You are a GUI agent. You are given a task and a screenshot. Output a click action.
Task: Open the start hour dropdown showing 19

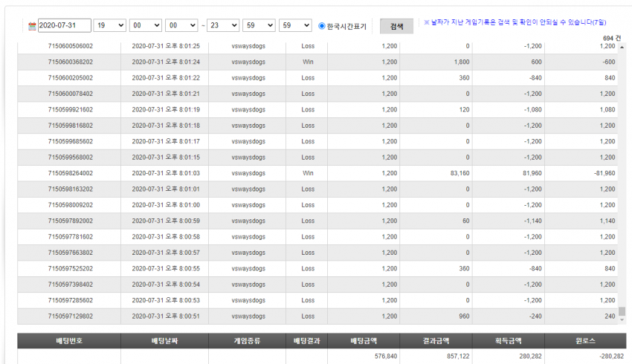click(109, 25)
